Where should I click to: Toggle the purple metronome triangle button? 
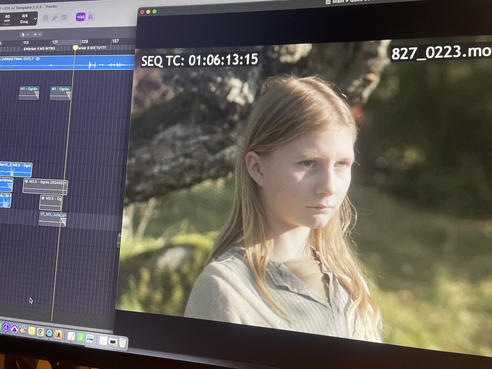point(90,16)
